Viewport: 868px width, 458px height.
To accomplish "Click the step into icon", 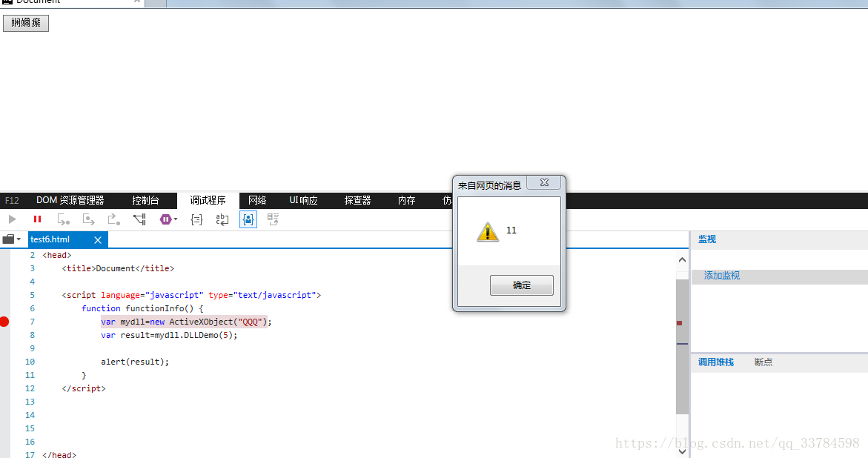I will (x=64, y=219).
